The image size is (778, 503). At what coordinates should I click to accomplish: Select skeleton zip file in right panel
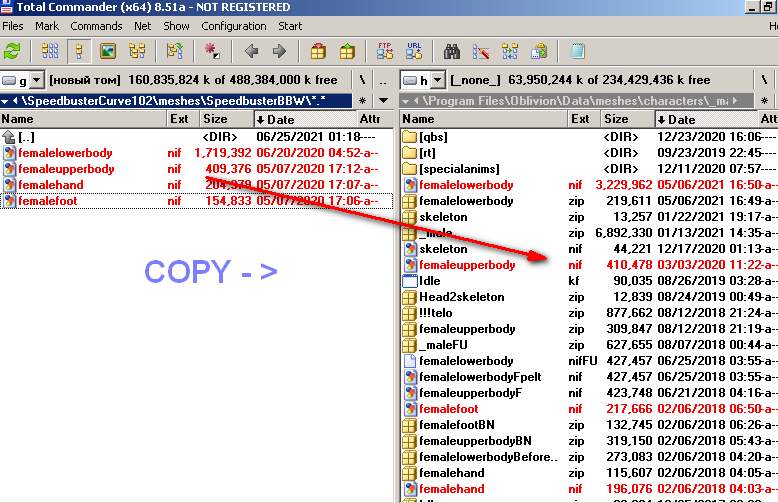point(589,217)
